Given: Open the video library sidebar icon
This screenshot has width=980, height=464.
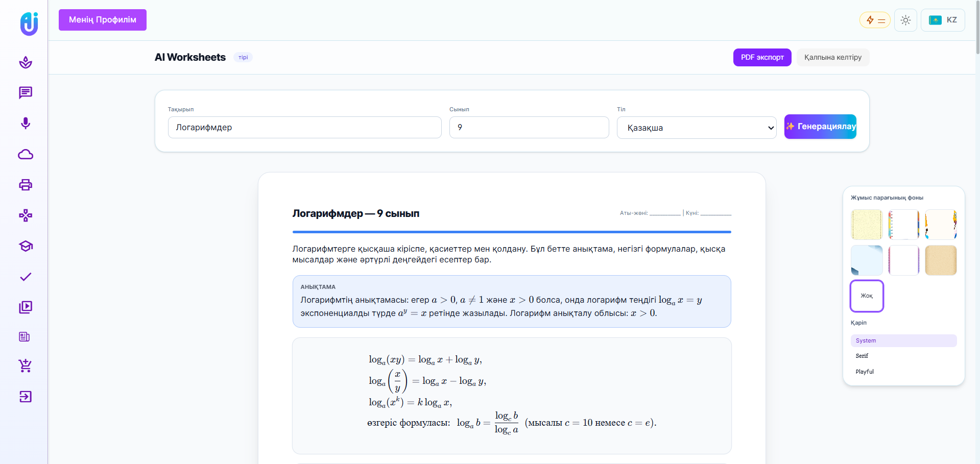Looking at the screenshot, I should tap(26, 307).
